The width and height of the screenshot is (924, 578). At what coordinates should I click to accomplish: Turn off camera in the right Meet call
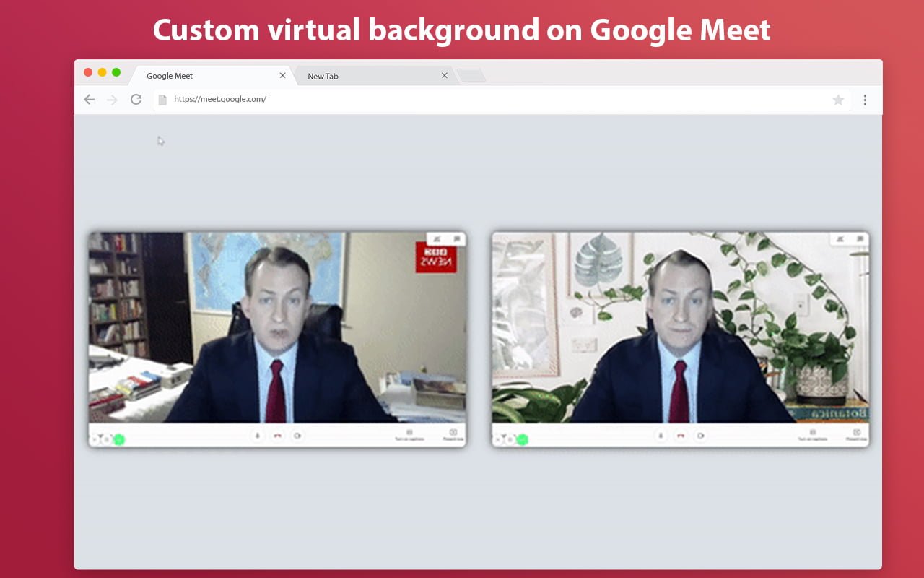tap(700, 436)
